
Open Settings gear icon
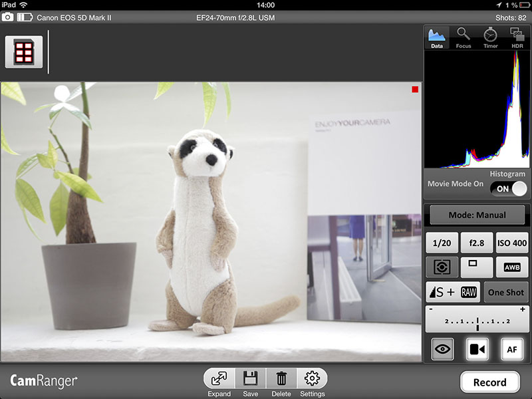(312, 379)
